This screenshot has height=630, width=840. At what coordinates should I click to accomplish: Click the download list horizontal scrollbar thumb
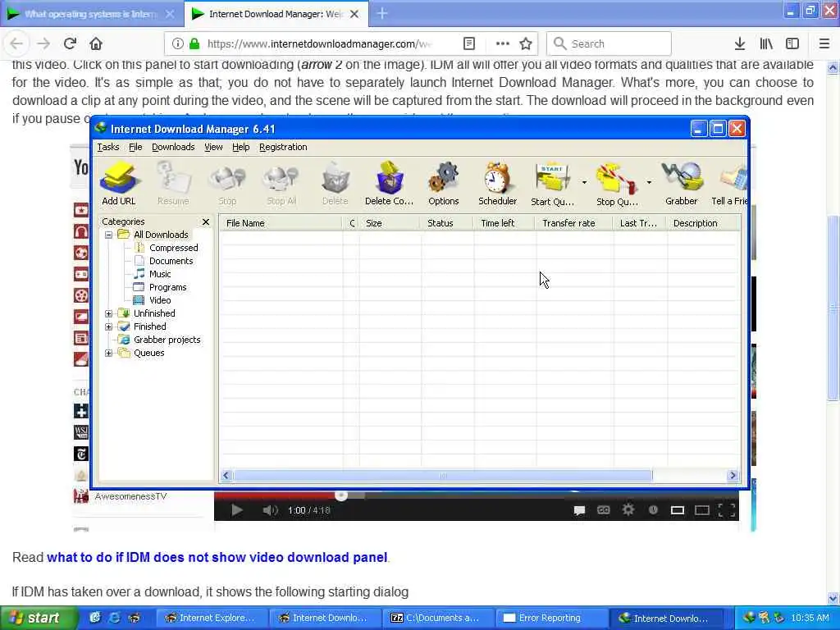click(443, 475)
